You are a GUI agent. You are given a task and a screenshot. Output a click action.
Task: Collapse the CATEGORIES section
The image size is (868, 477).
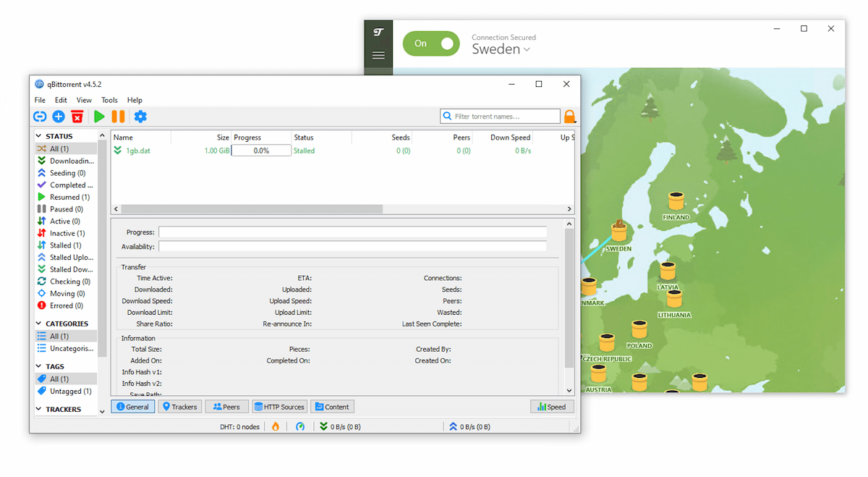click(39, 324)
